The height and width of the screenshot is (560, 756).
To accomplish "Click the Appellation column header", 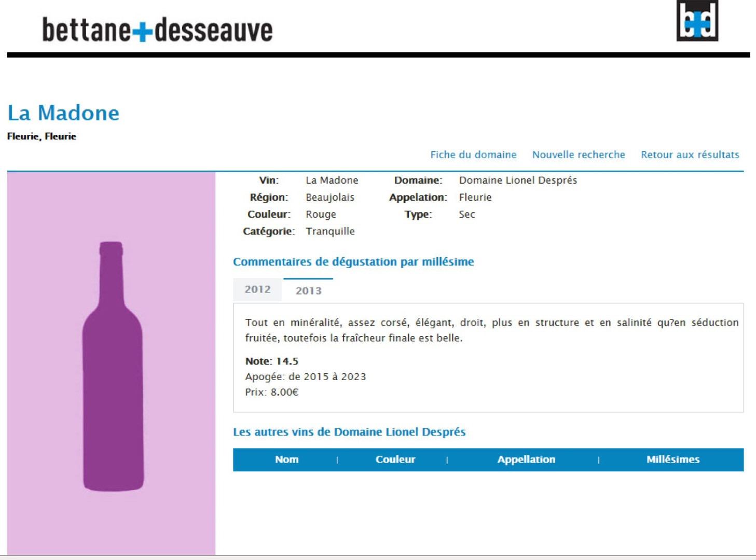I will point(526,459).
